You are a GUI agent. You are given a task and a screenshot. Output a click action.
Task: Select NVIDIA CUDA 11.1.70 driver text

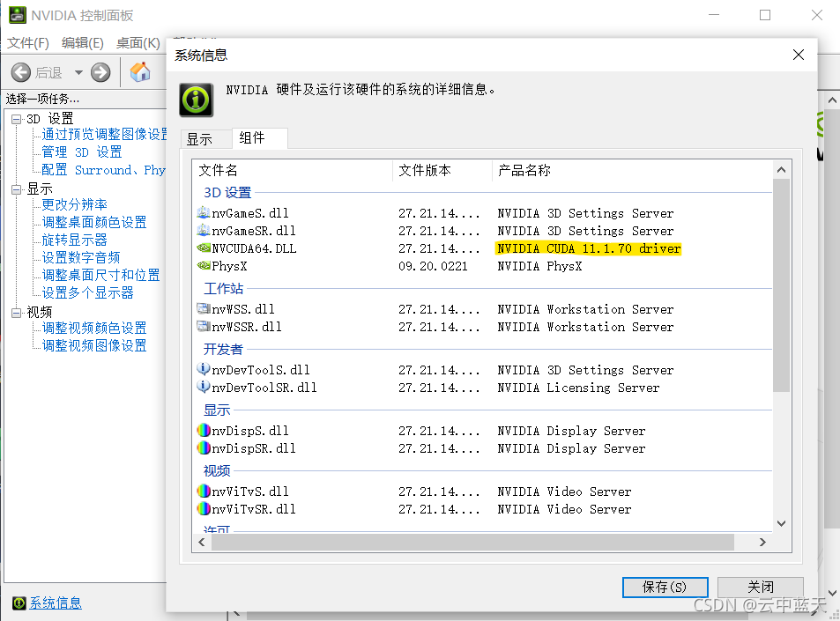coord(589,248)
